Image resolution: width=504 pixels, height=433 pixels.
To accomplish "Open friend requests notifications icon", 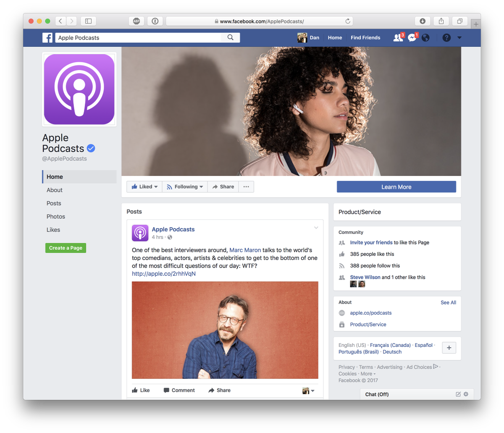I will (x=397, y=38).
